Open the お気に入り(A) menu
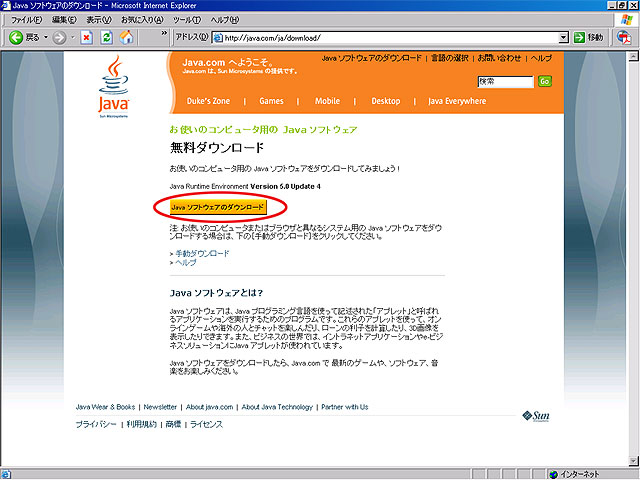This screenshot has width=640, height=480. (142, 20)
